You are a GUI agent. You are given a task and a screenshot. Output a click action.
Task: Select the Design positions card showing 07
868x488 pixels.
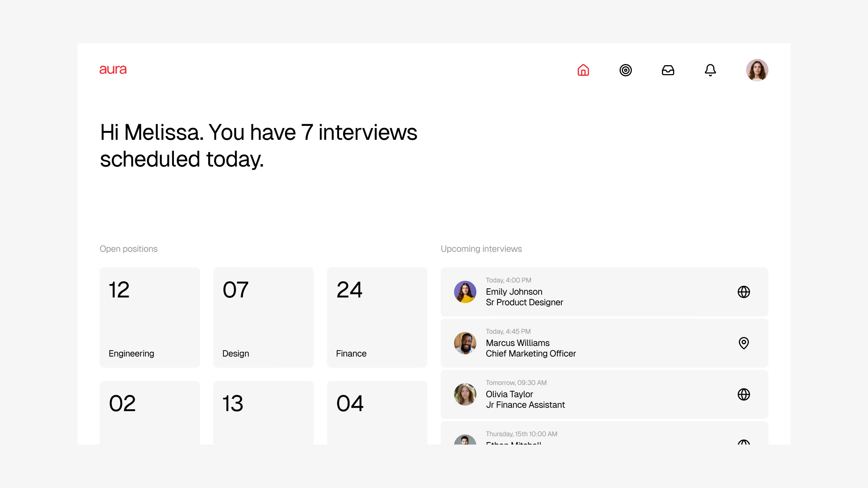tap(263, 317)
